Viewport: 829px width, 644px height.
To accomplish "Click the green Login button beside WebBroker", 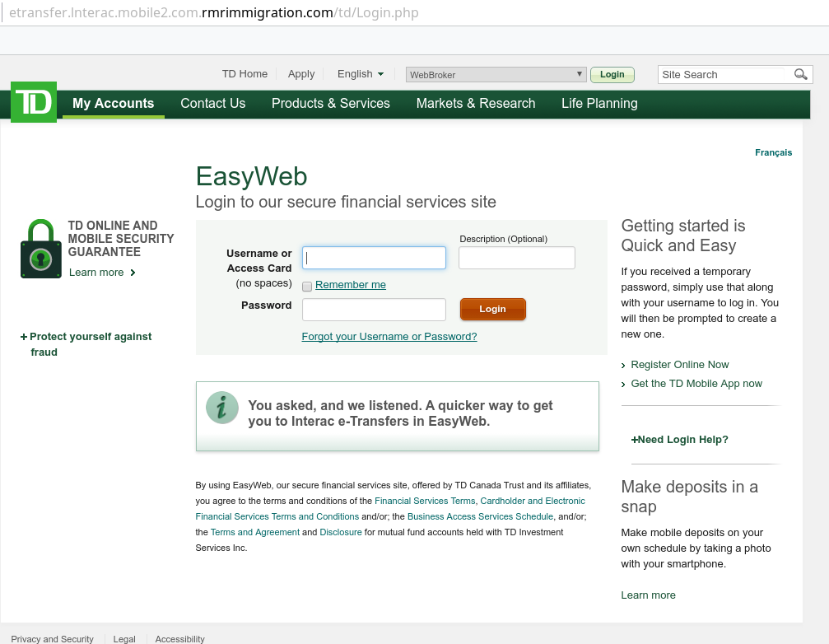I will [x=612, y=75].
